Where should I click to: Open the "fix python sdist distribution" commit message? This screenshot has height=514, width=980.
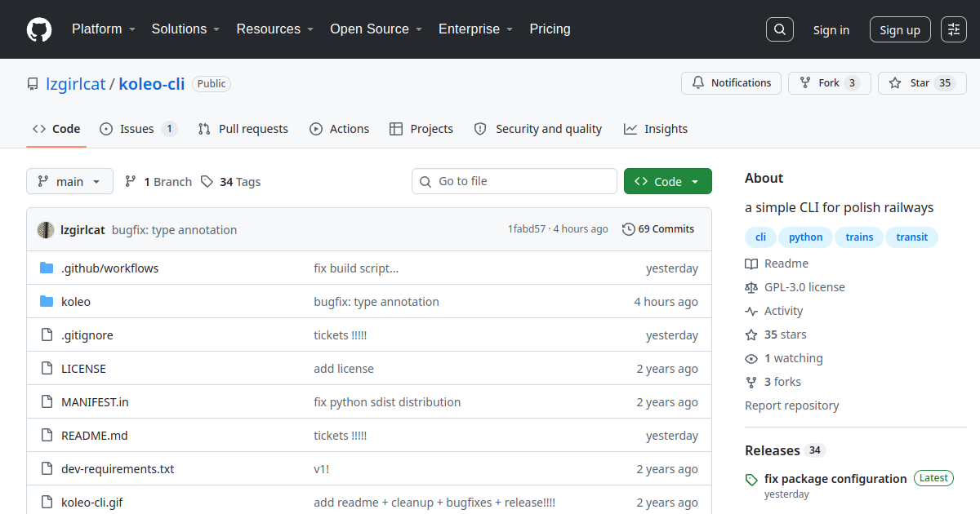[x=387, y=402]
